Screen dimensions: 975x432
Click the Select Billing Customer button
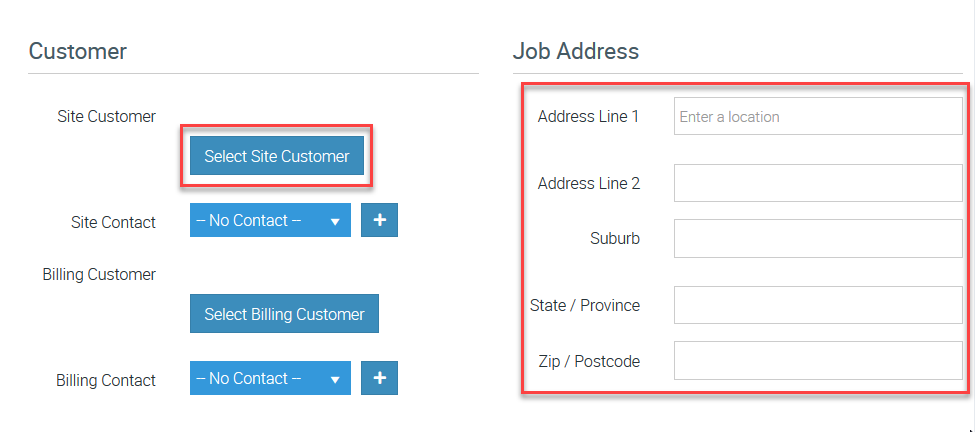(x=284, y=314)
